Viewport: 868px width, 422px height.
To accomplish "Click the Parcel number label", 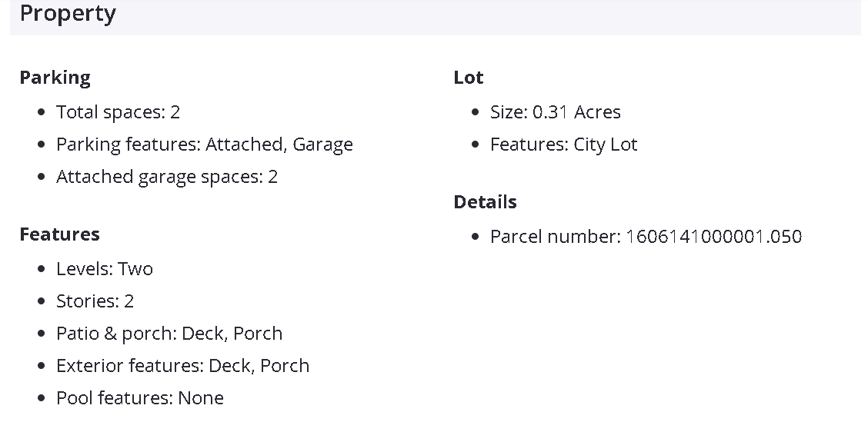I will [555, 237].
